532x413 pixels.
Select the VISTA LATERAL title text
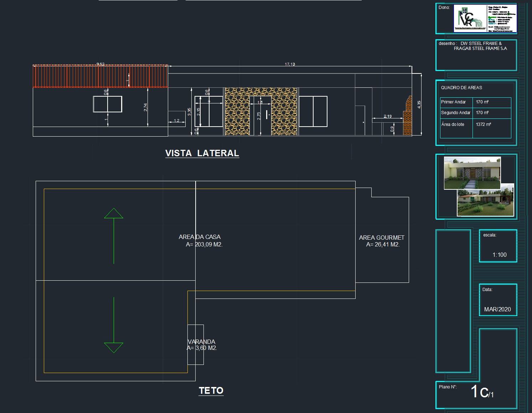pos(202,153)
